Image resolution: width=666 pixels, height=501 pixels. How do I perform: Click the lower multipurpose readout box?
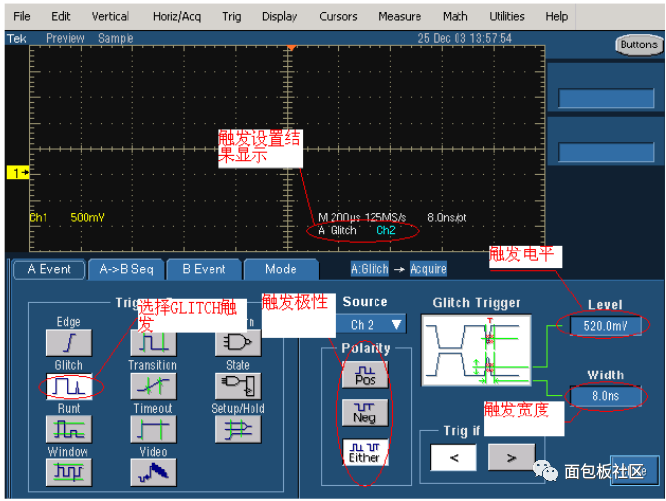click(606, 152)
